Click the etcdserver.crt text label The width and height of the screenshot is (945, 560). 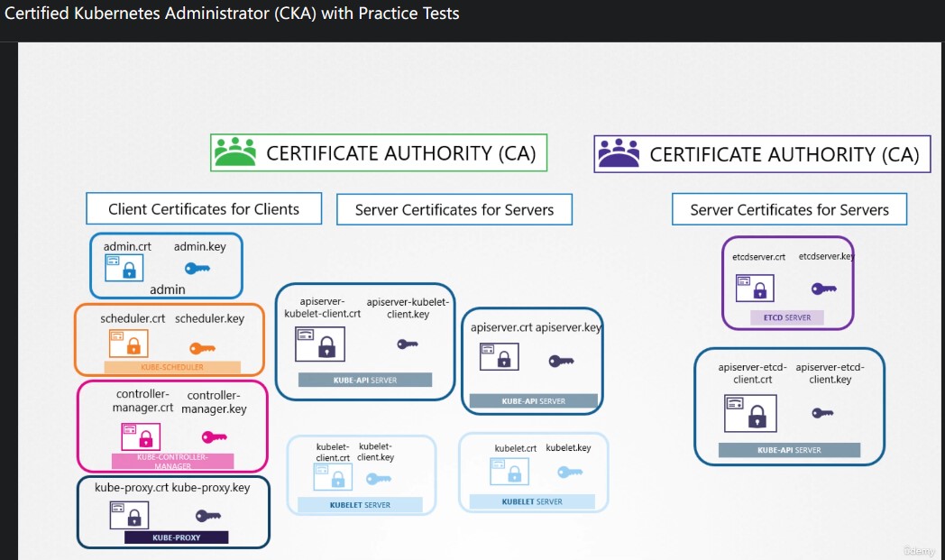click(758, 257)
